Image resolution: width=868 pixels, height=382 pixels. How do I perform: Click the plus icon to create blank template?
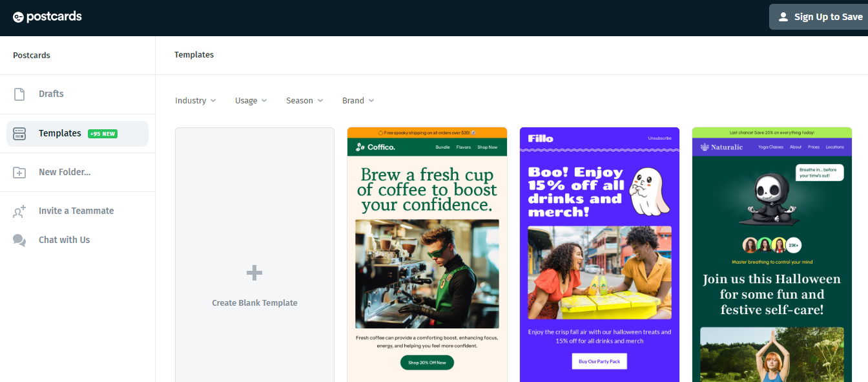pos(254,273)
